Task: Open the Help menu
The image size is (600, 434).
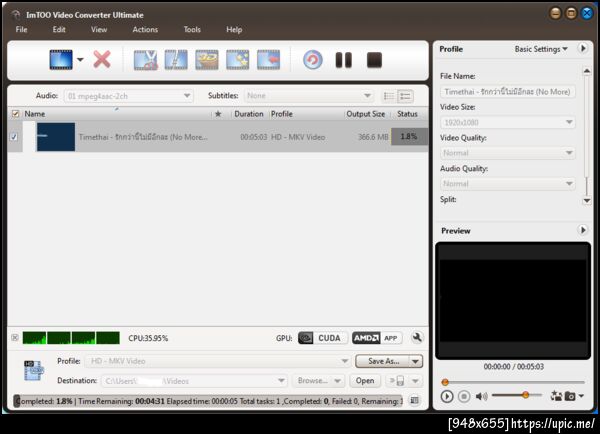Action: point(234,29)
